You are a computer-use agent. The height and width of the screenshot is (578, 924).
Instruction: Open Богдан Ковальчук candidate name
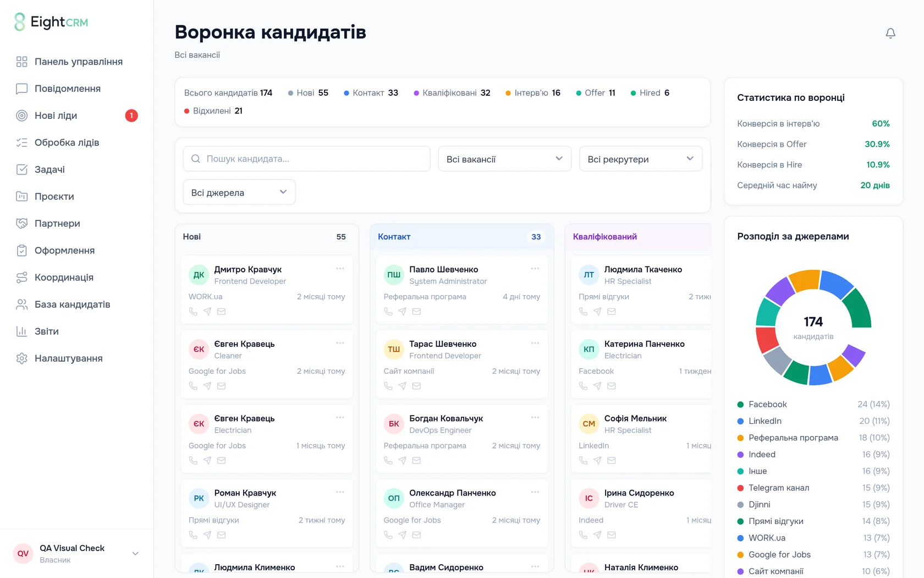446,418
